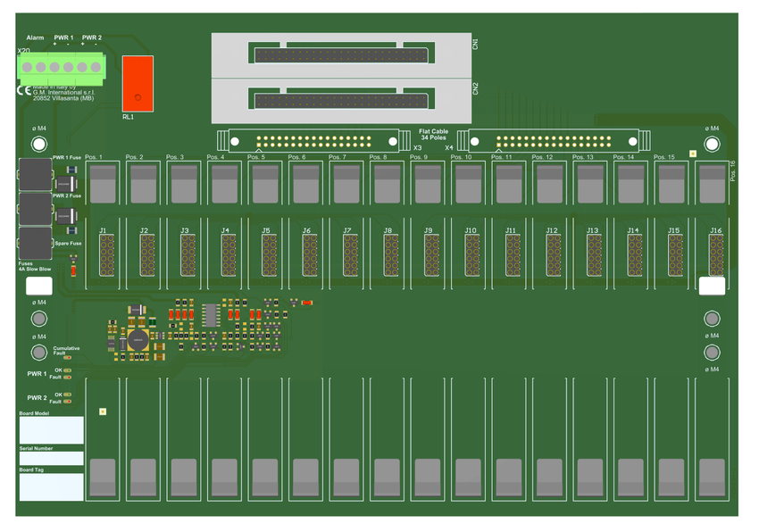Image resolution: width=759 pixels, height=532 pixels.
Task: Click the Board Model label field
Action: [51, 430]
